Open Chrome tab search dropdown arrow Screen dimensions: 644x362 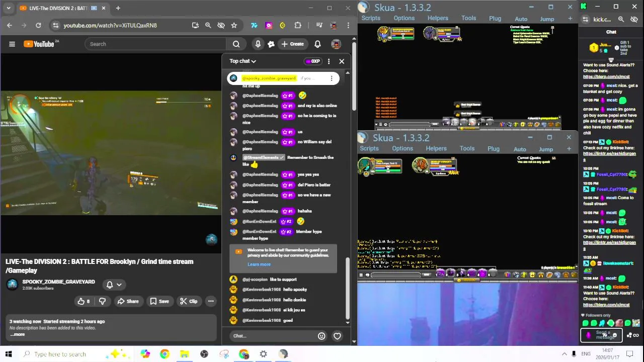[9, 8]
